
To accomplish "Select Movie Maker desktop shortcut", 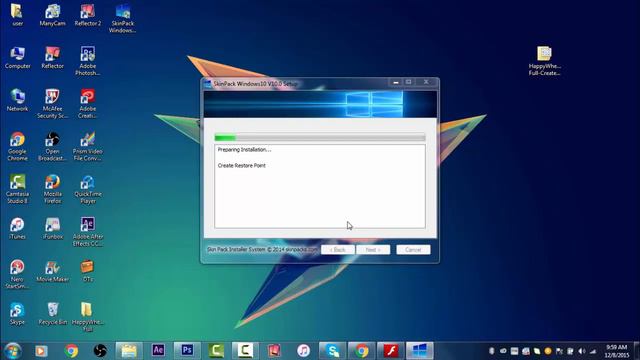I will (52, 271).
